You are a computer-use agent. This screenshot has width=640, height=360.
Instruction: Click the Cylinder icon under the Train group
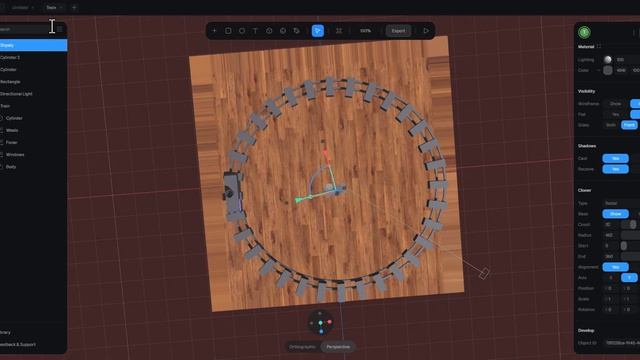[x=1, y=118]
